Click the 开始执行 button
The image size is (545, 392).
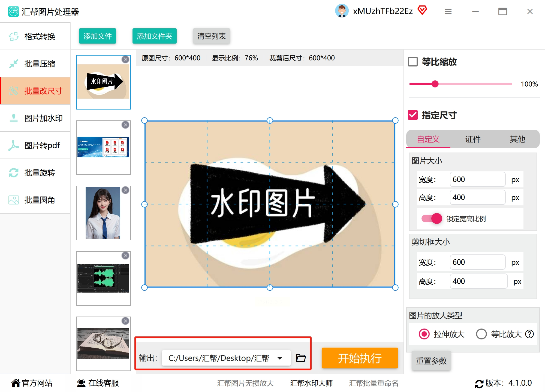[x=360, y=358]
